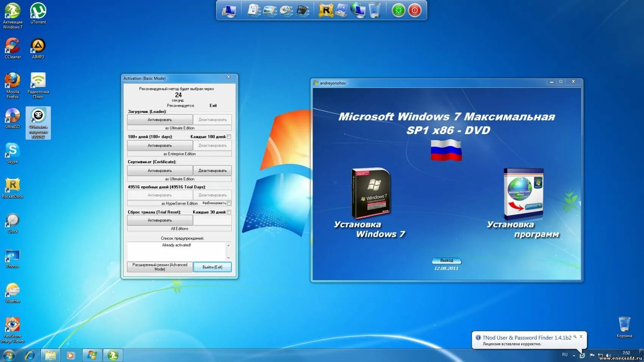The height and width of the screenshot is (362, 644).
Task: Open the Weather desktop shortcut
Action: pyautogui.click(x=13, y=293)
